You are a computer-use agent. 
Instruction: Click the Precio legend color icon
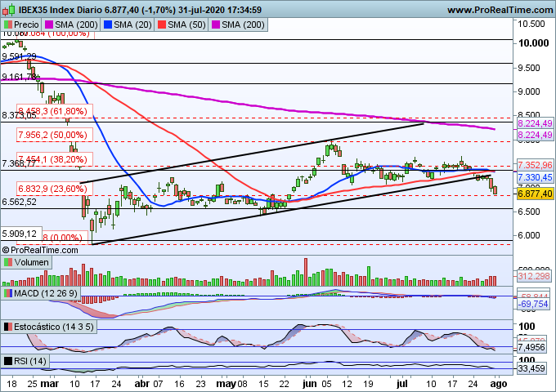(x=8, y=25)
